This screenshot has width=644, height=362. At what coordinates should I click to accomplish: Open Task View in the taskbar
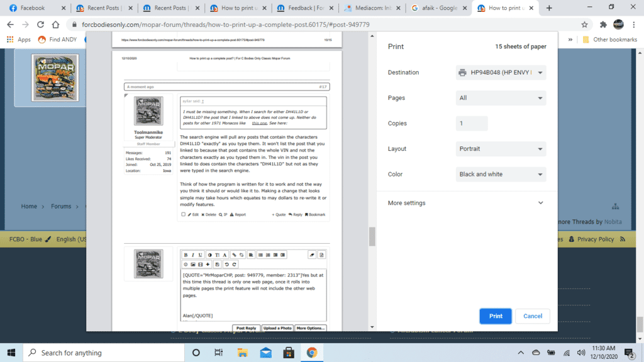[219, 353]
